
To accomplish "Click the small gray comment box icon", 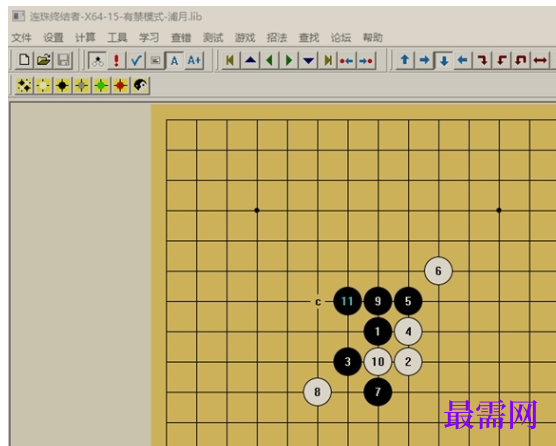I will pyautogui.click(x=155, y=60).
